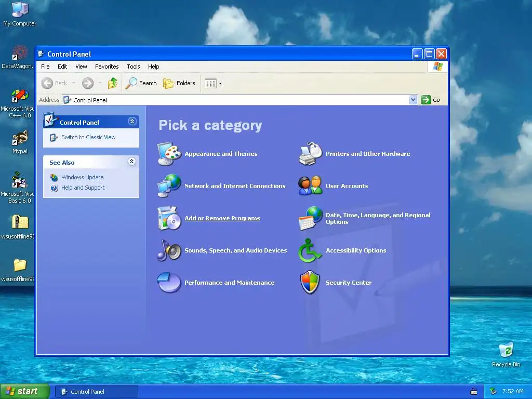
Task: Click the Switch to Classic View icon
Action: [54, 137]
